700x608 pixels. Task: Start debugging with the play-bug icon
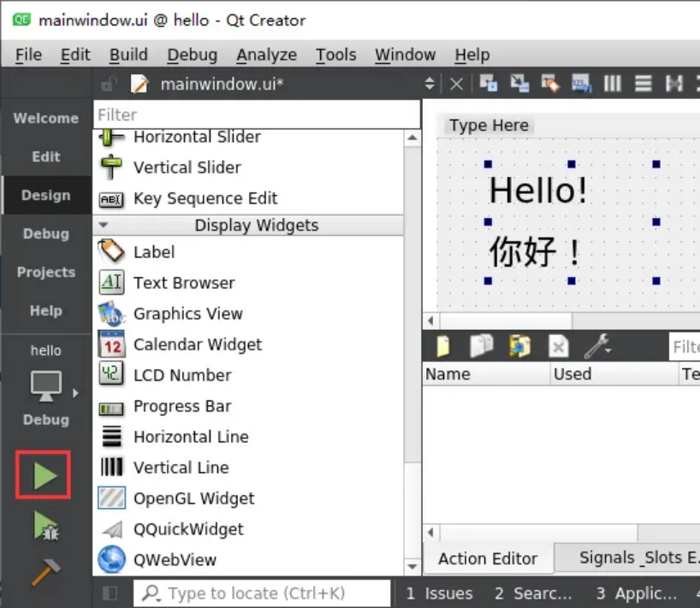pyautogui.click(x=44, y=525)
